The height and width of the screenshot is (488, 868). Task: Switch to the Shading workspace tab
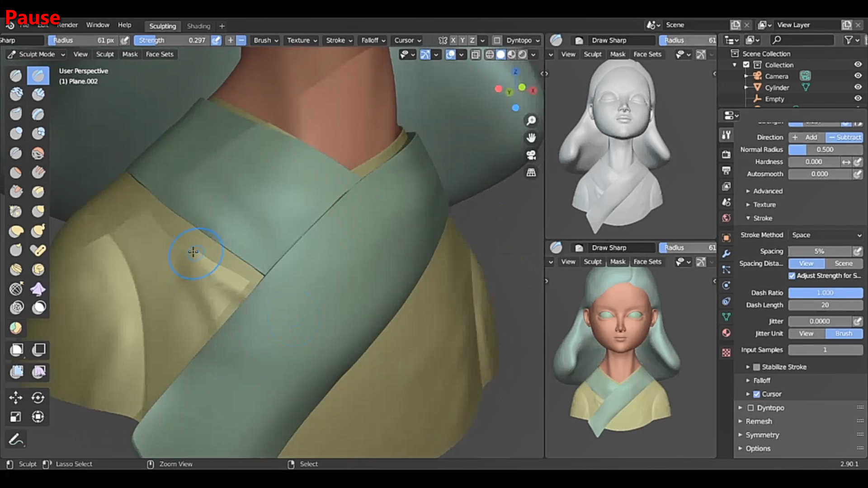[198, 26]
